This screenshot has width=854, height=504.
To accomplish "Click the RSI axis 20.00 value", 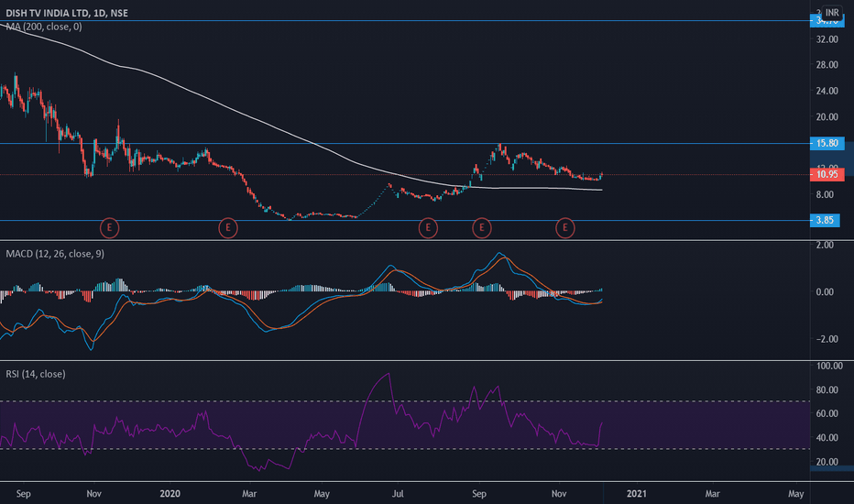I will tap(827, 462).
